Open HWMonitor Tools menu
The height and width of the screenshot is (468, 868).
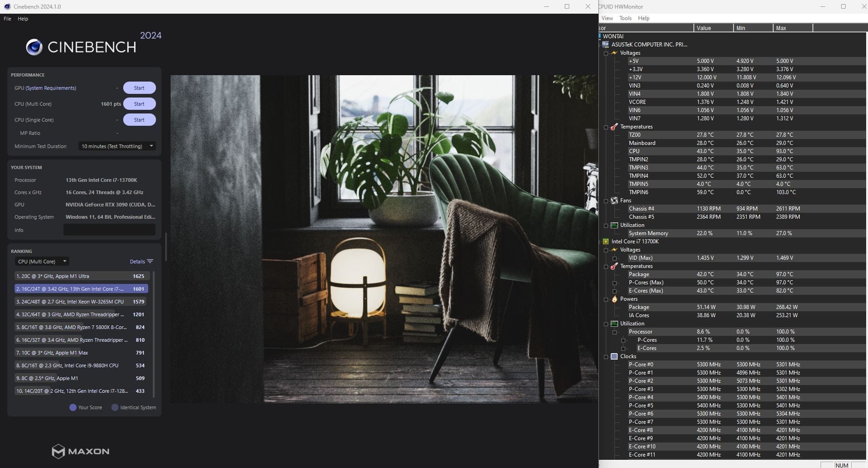pyautogui.click(x=625, y=18)
